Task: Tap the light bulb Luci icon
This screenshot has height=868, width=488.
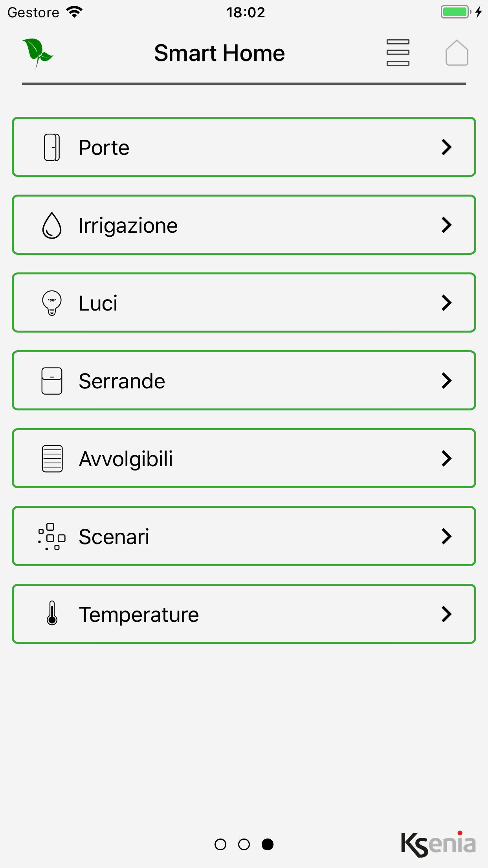Action: click(52, 303)
